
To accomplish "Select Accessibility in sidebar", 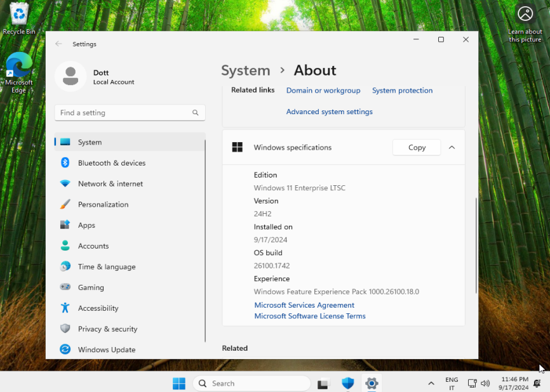I will [130, 308].
